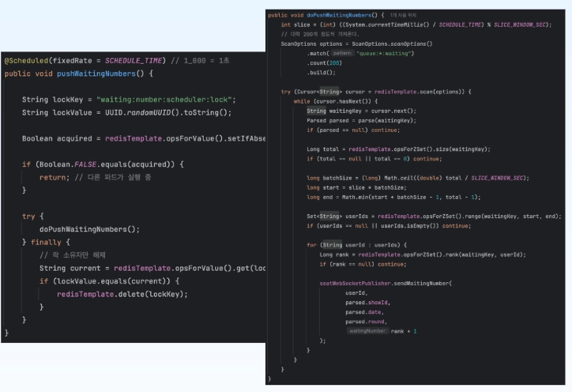
Task: Click the 'total == 0' check line
Action: pyautogui.click(x=374, y=159)
